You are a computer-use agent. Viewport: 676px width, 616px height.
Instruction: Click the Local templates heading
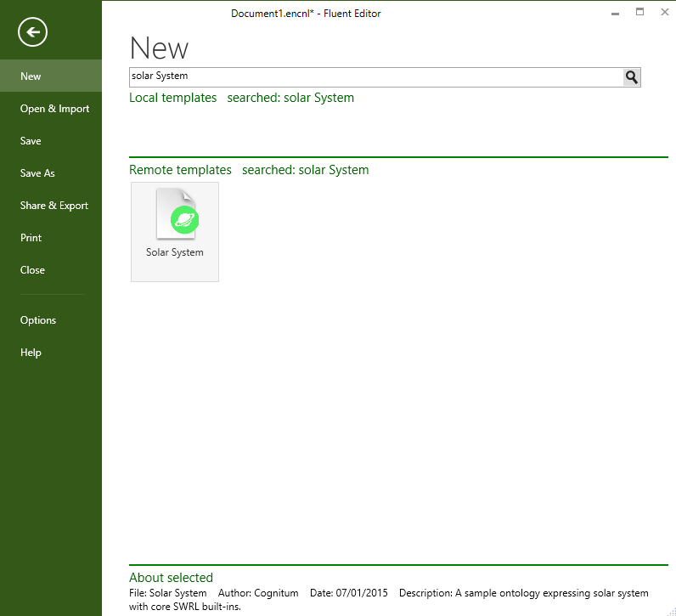pyautogui.click(x=173, y=98)
